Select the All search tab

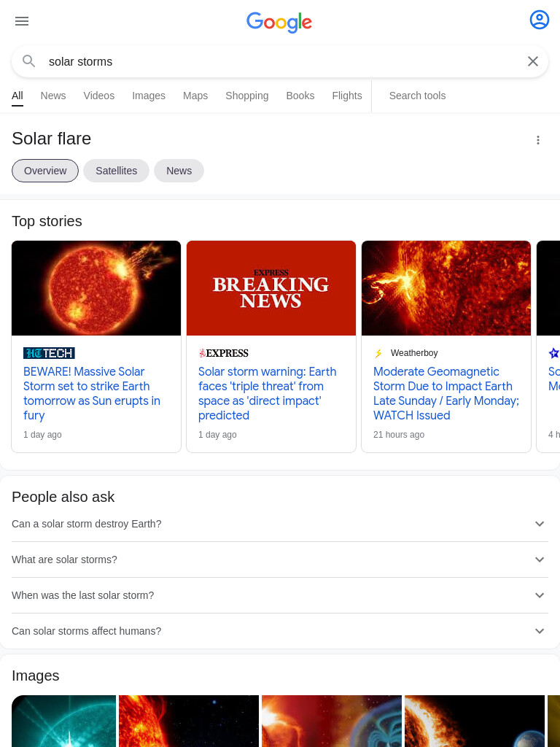(17, 96)
